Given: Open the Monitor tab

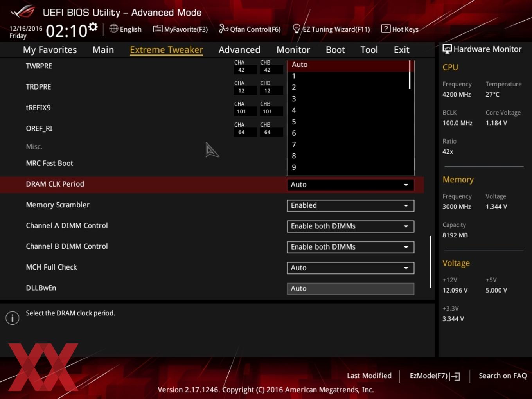Looking at the screenshot, I should [293, 50].
